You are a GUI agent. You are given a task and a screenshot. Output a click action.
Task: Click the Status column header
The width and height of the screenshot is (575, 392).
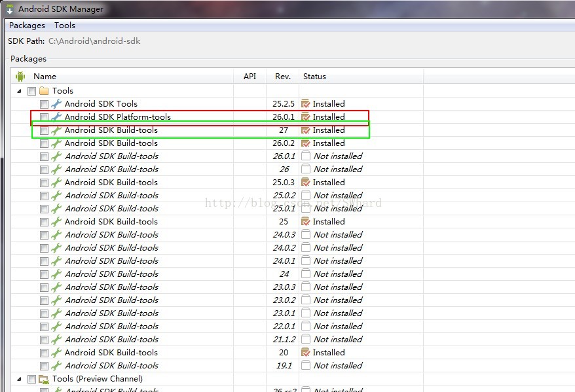click(314, 77)
